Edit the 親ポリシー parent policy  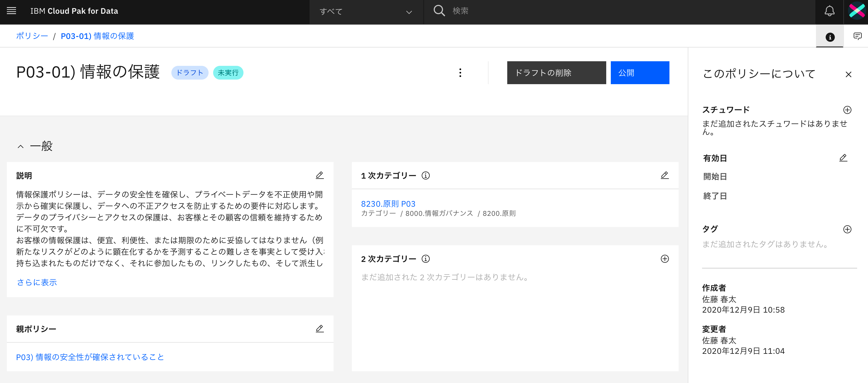pos(320,329)
